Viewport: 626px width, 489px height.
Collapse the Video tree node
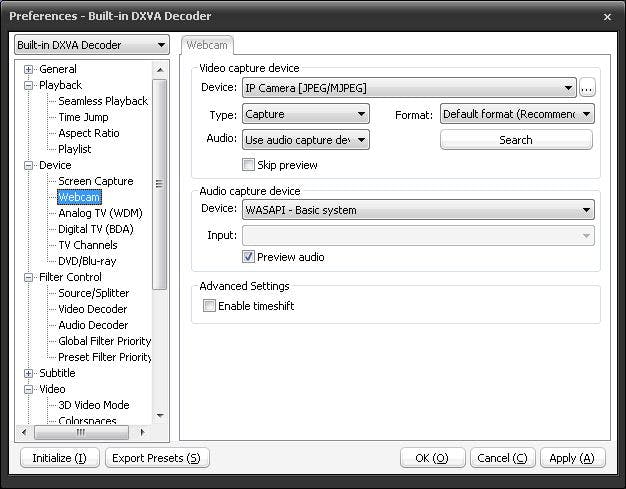pos(28,389)
